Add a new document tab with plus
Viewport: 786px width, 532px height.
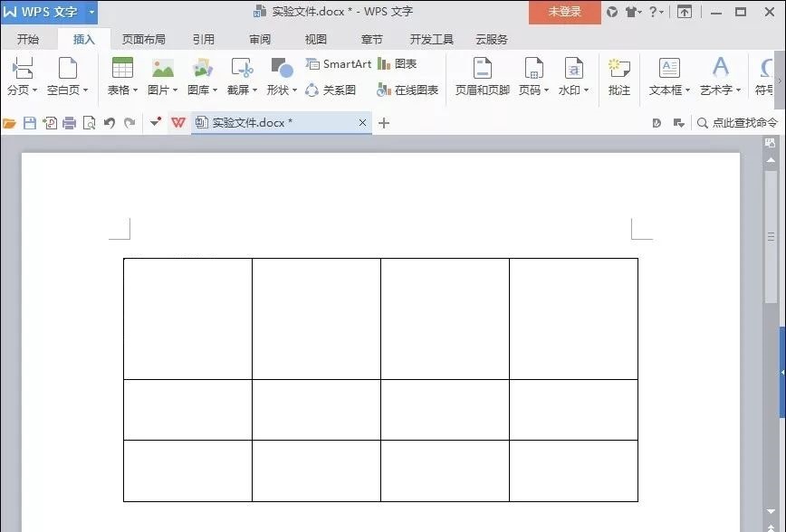(x=384, y=123)
